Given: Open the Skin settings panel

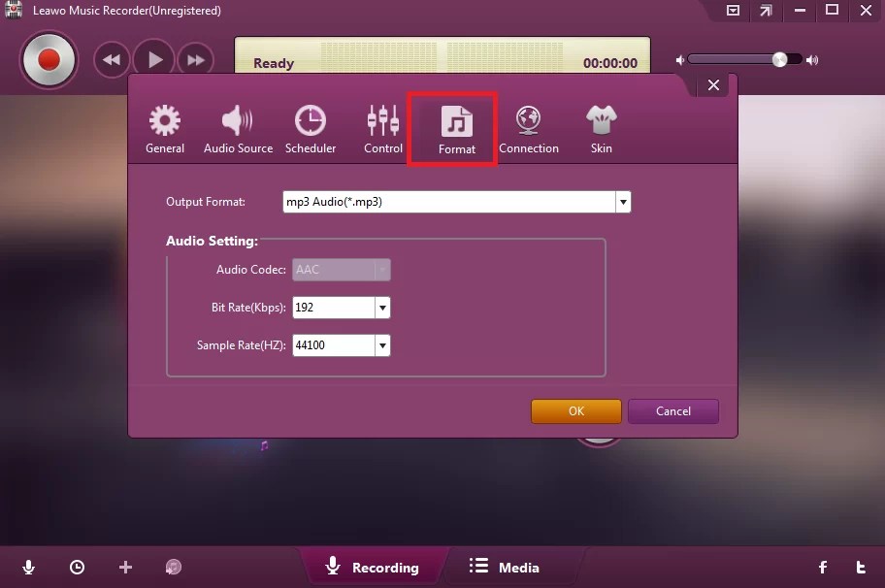Looking at the screenshot, I should 601,126.
